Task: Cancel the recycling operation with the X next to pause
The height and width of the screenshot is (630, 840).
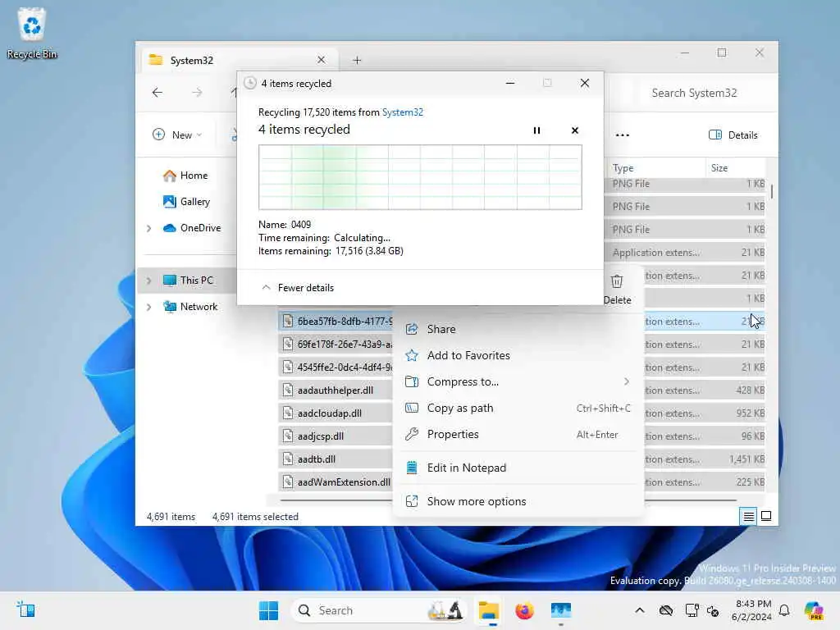Action: pos(575,130)
